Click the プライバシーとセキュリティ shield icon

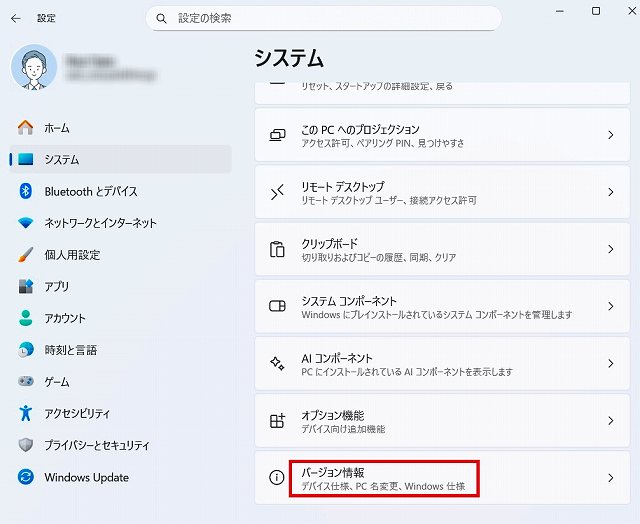pos(26,445)
